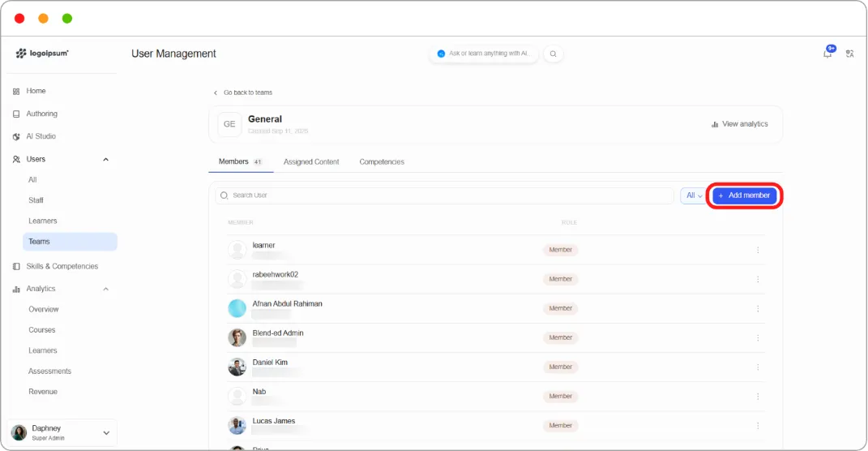Open Authoring section
The height and width of the screenshot is (451, 868).
pos(41,114)
